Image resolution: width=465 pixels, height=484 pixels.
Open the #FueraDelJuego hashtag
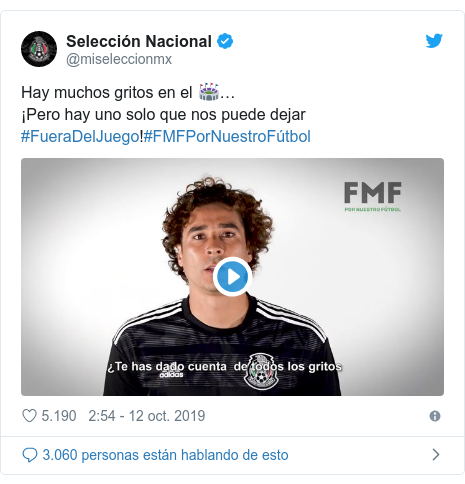tap(80, 137)
